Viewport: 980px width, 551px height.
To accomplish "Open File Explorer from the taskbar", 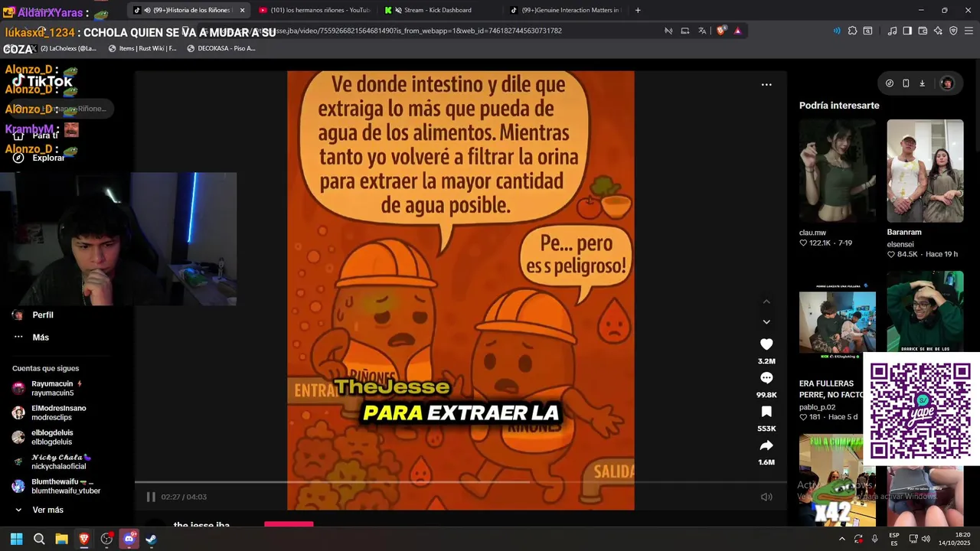I will click(61, 539).
